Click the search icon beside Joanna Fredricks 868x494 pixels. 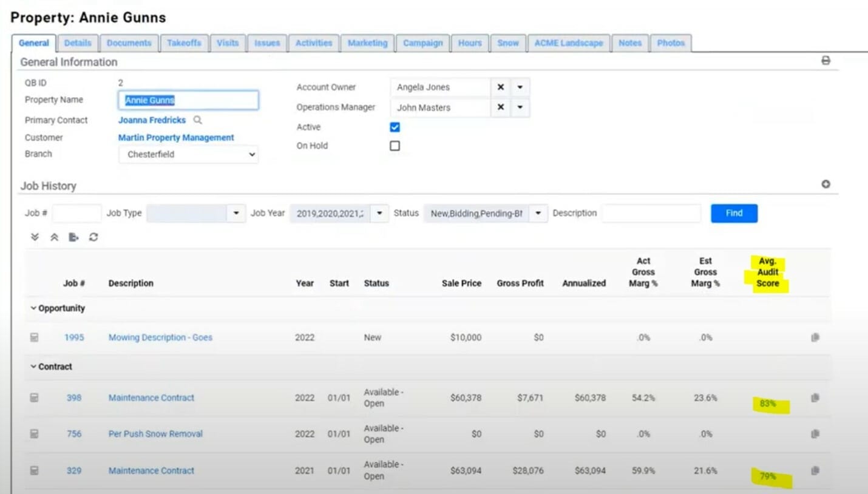pyautogui.click(x=197, y=120)
